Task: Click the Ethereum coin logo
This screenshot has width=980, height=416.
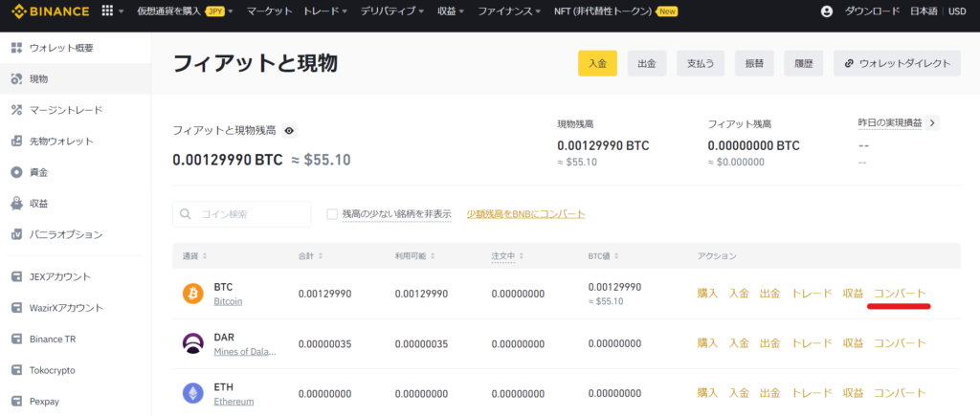Action: (x=193, y=393)
